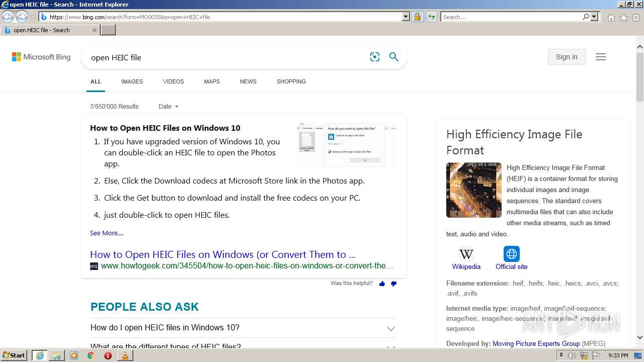Open the search provider dropdown arrow

(x=594, y=17)
